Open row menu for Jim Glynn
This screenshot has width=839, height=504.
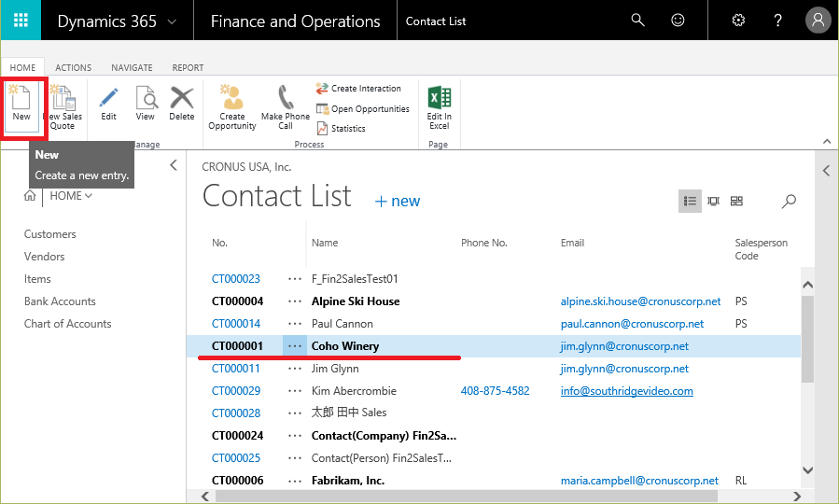coord(295,369)
